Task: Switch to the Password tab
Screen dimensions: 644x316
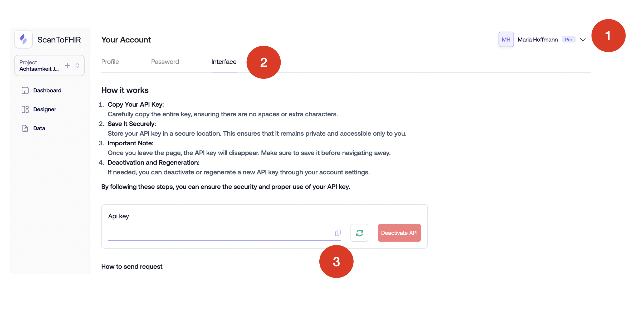Action: tap(165, 62)
